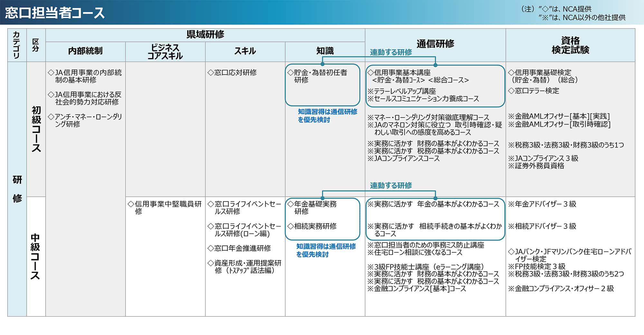Click the 窓口応対研修 entry
Screen dimensions: 644x335
(232, 72)
